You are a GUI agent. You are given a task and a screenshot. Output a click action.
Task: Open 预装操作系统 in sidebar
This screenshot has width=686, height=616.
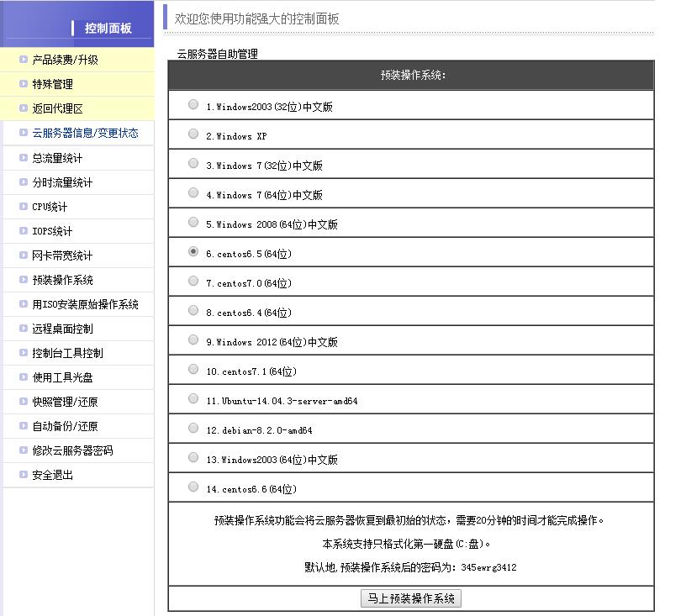[x=62, y=280]
